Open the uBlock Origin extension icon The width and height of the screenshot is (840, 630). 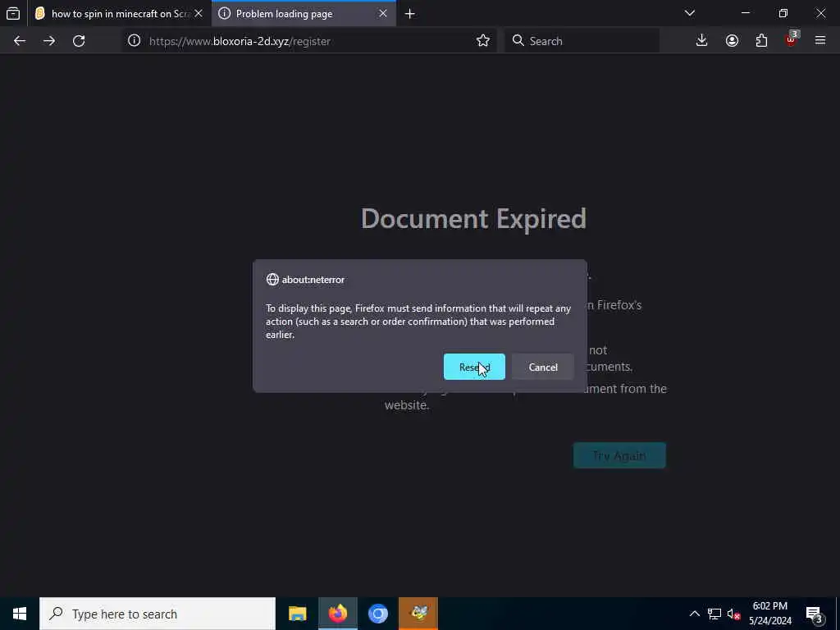791,41
